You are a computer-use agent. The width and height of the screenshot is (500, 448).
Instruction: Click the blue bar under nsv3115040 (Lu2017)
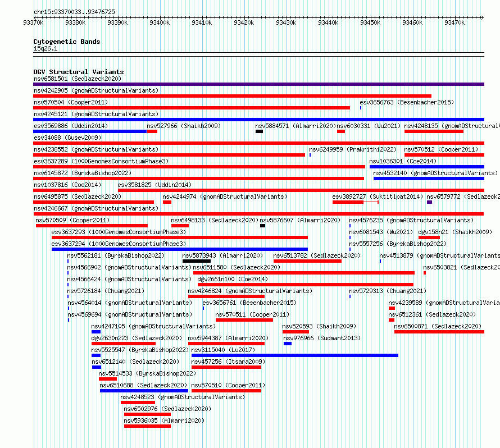pos(295,355)
